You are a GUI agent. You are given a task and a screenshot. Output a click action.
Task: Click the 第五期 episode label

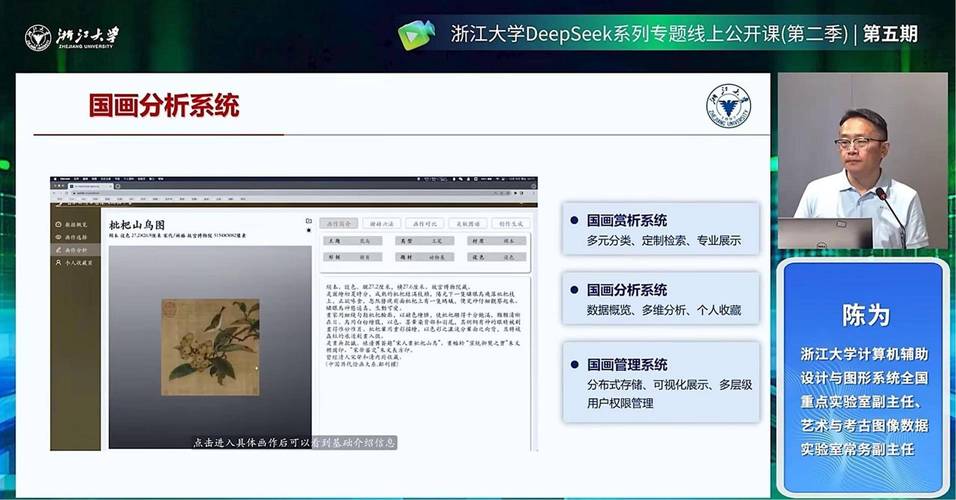coord(890,34)
